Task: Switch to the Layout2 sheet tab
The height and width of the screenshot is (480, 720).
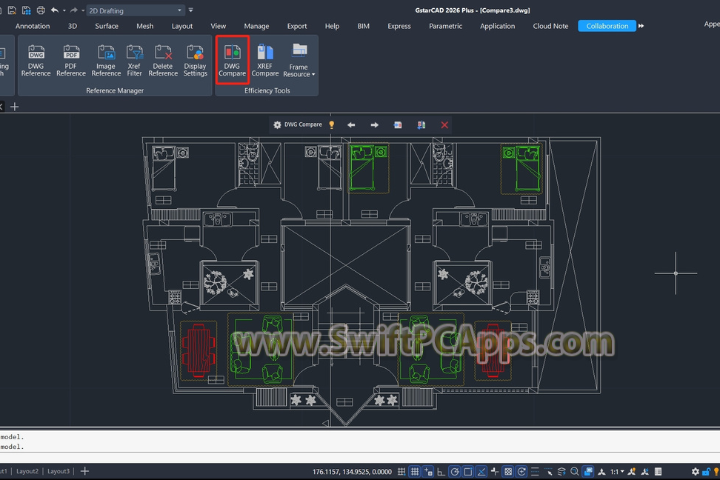Action: 28,471
